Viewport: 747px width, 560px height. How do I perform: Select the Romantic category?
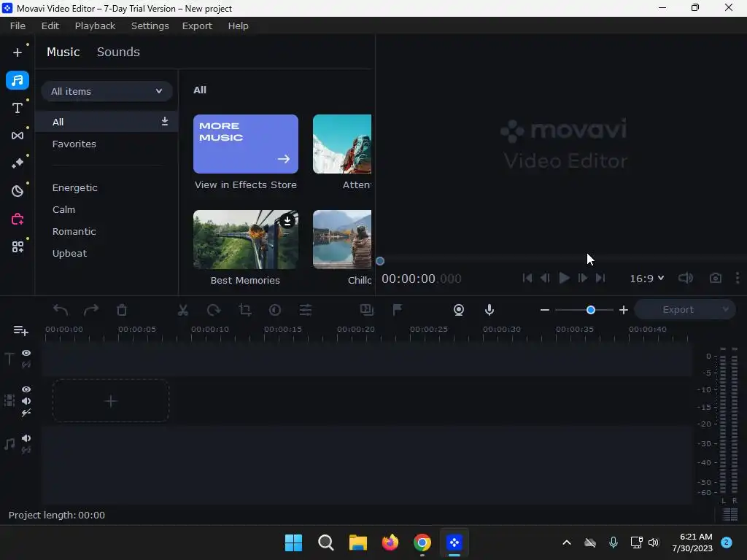(74, 231)
